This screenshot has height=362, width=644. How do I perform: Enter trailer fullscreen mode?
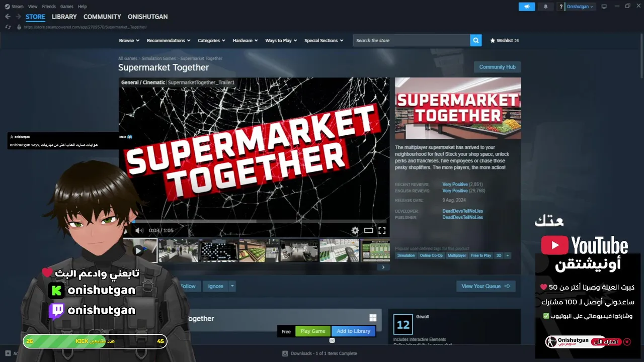[382, 230]
